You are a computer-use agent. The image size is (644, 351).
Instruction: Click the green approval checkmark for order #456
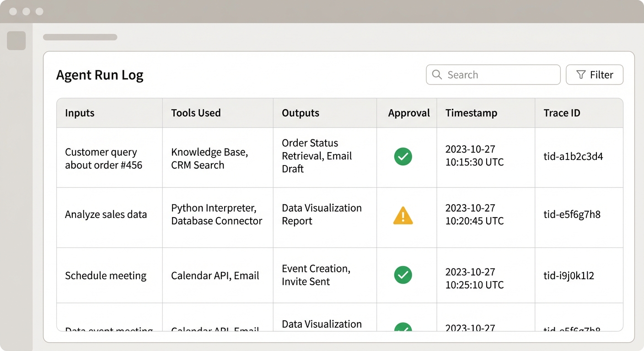[403, 156]
